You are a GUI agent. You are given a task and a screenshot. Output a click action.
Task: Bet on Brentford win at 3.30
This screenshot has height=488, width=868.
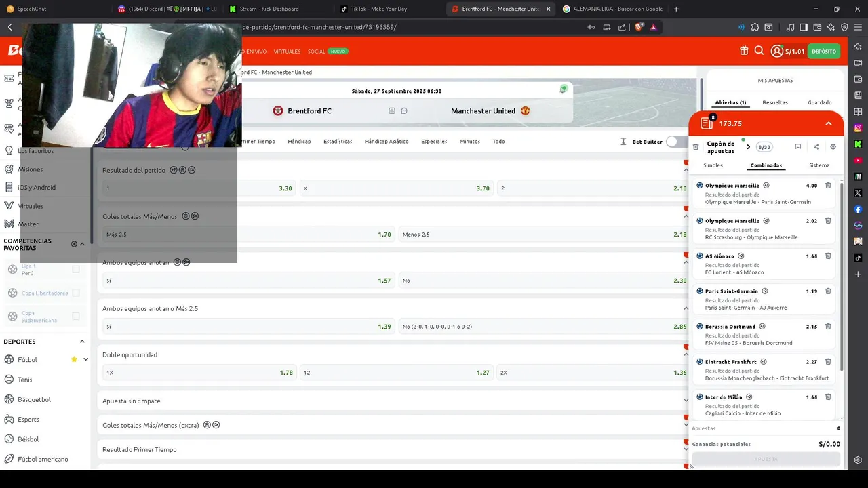(199, 188)
